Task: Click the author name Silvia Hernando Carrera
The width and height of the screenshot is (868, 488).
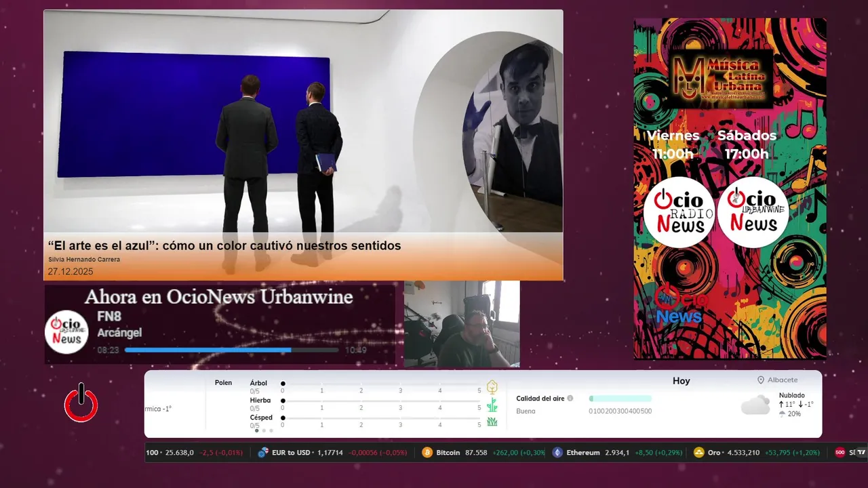Action: point(84,260)
